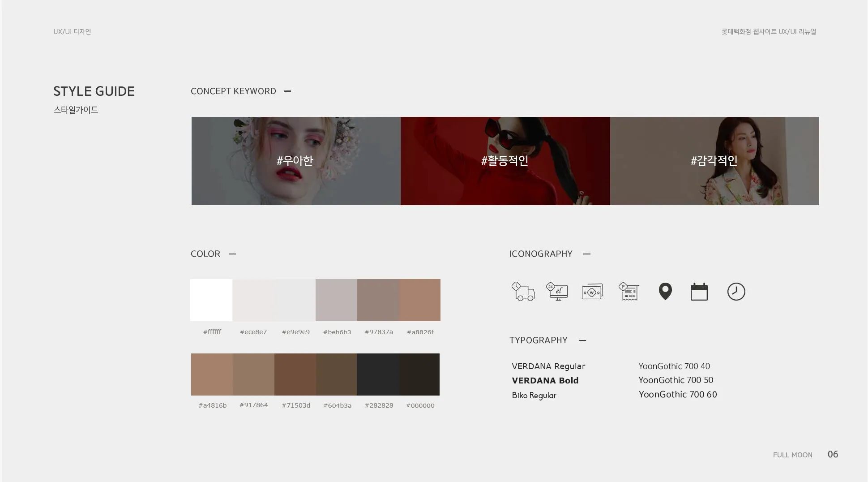Open the #우아한 concept image
This screenshot has width=868, height=482.
click(x=296, y=161)
